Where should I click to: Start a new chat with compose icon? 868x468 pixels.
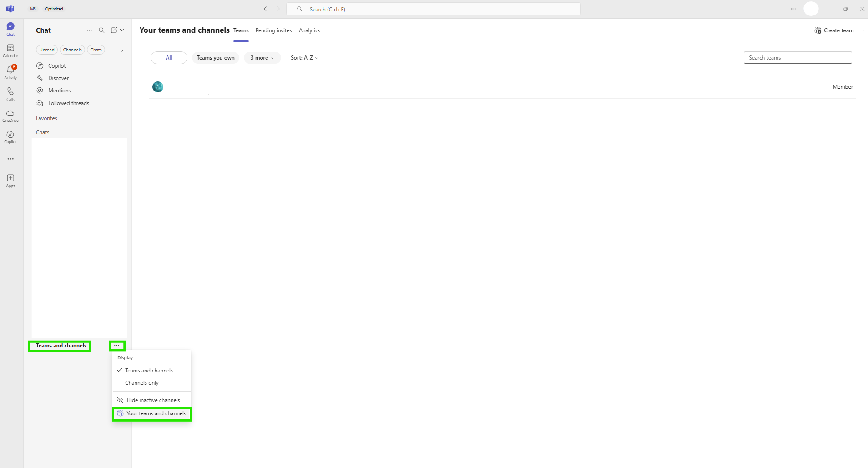coord(114,30)
